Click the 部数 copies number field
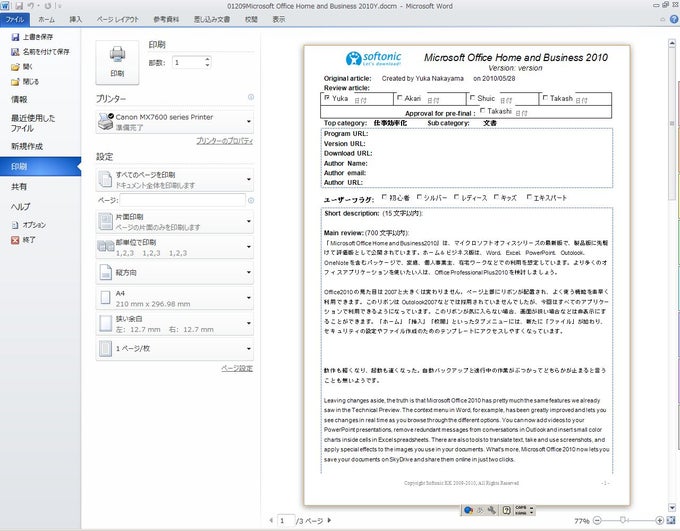The height and width of the screenshot is (531, 680). click(x=188, y=62)
